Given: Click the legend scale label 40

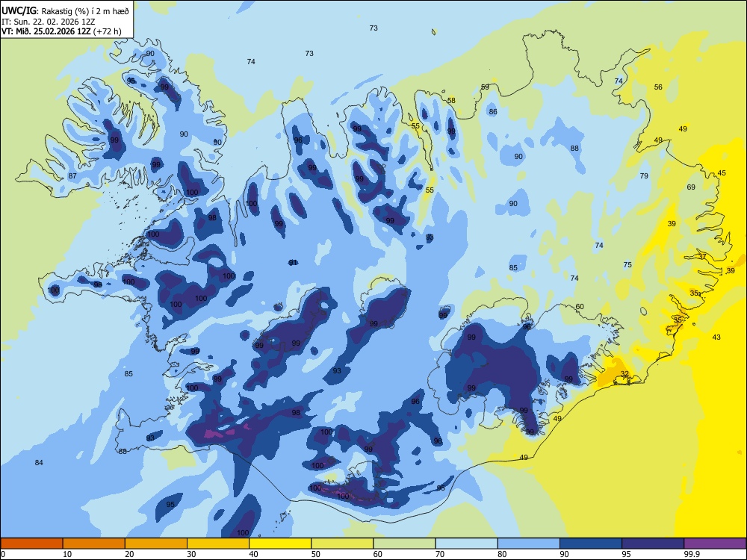Looking at the screenshot, I should tap(253, 554).
